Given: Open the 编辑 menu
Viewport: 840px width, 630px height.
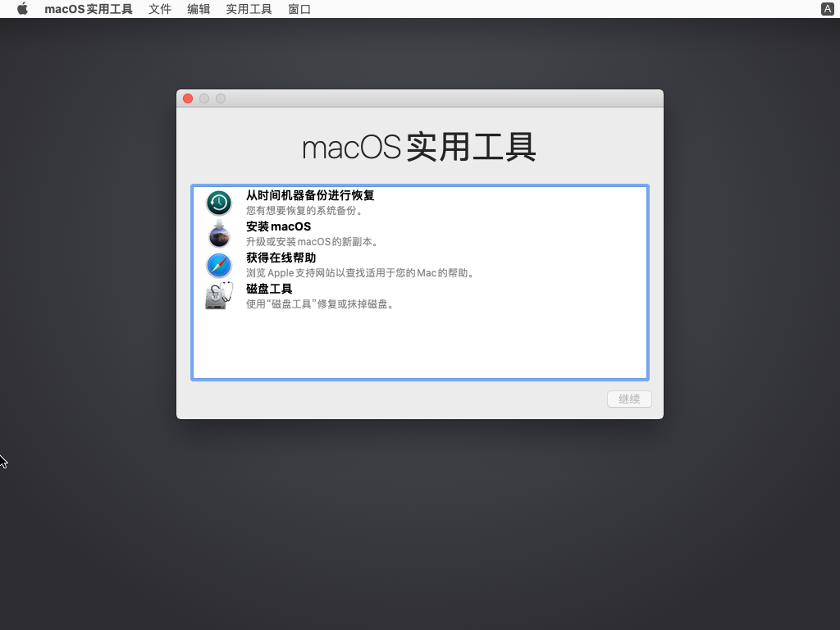Looking at the screenshot, I should point(199,9).
